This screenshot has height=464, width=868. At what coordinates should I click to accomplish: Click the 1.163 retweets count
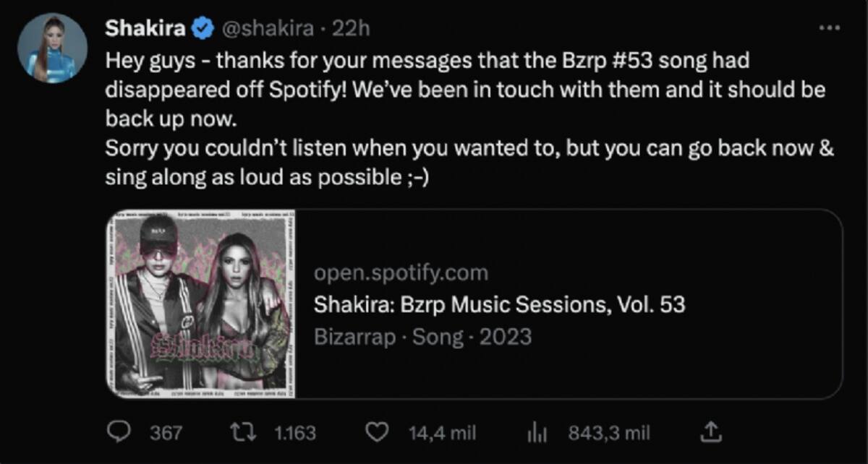296,433
